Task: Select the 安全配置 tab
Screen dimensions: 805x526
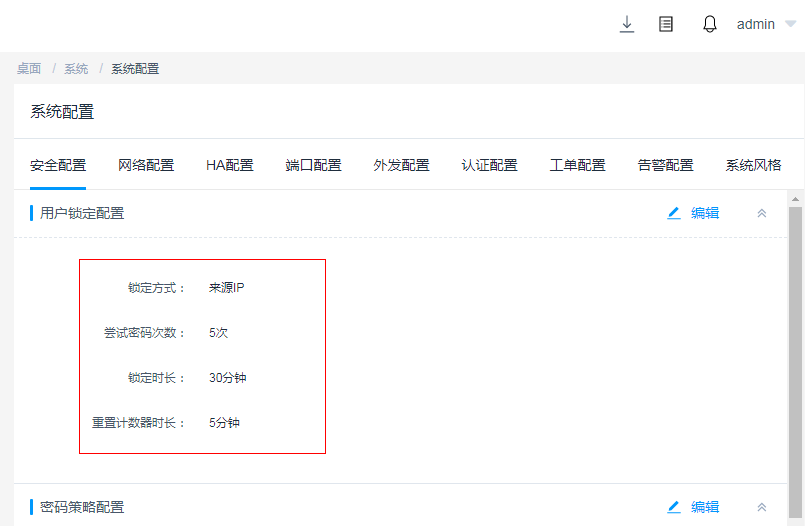Action: [x=58, y=165]
